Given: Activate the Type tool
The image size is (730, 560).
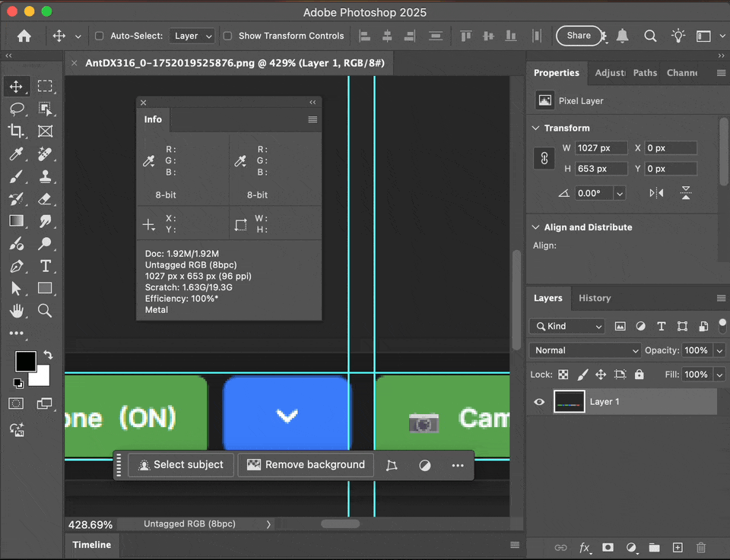Looking at the screenshot, I should tap(44, 266).
